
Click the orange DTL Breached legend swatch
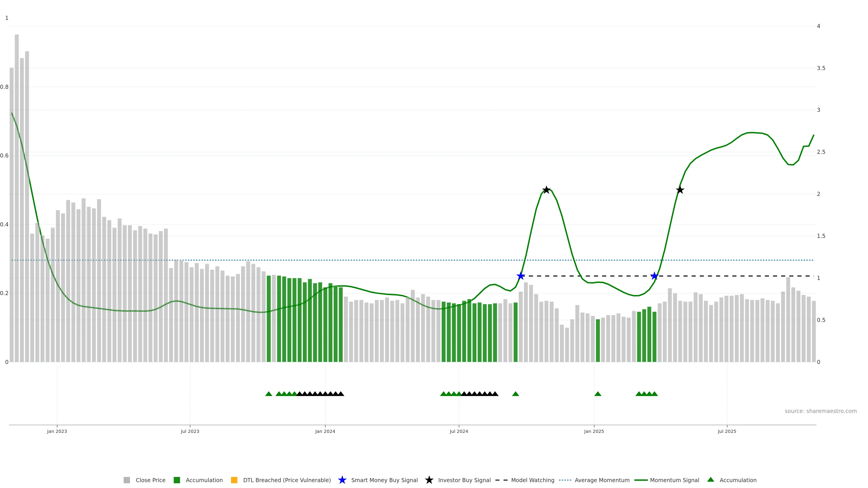point(234,480)
